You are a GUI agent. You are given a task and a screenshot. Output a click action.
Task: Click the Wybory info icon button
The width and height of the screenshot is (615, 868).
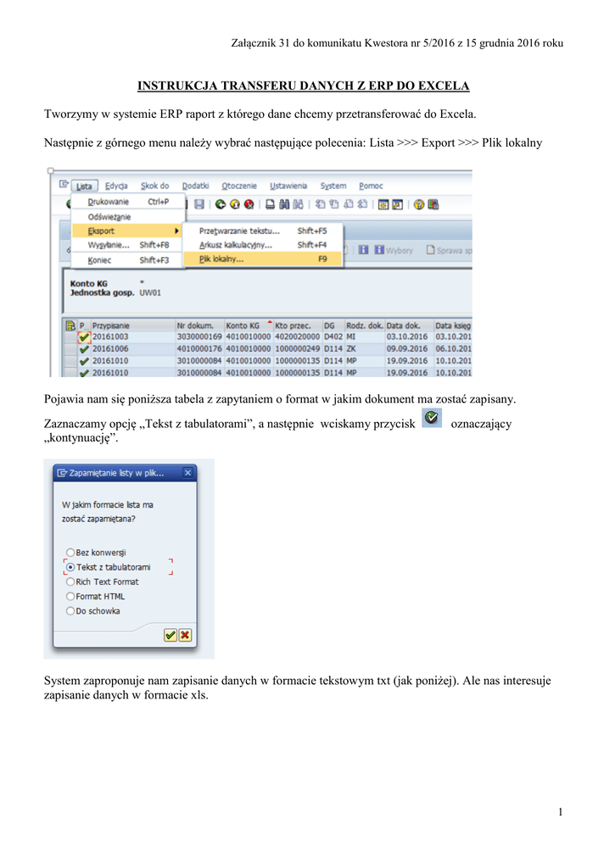click(x=363, y=250)
